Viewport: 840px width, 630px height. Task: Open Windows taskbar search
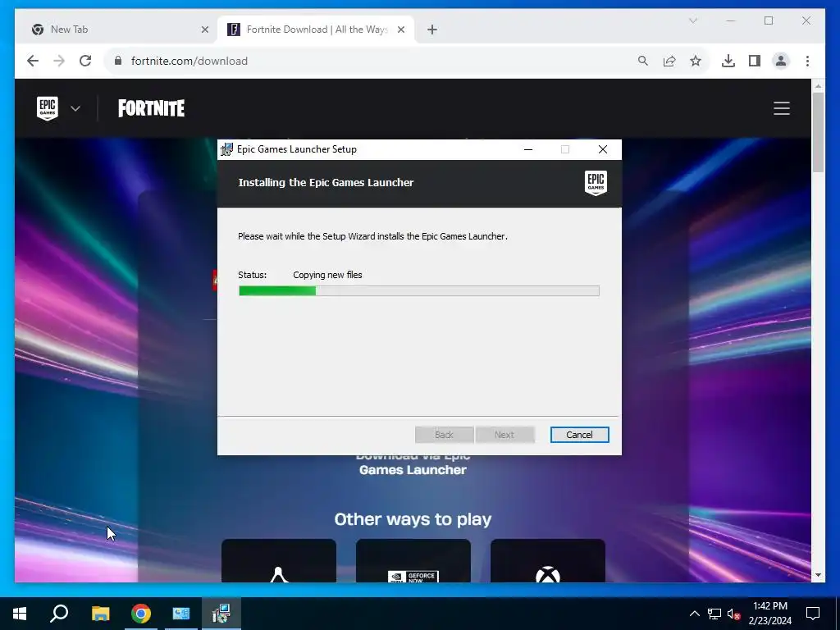(x=59, y=614)
